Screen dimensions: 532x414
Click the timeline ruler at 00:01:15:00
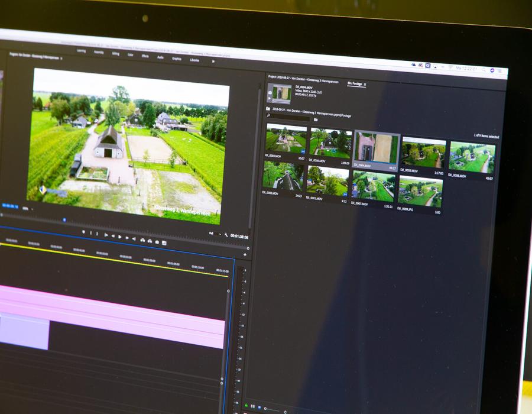(222, 270)
